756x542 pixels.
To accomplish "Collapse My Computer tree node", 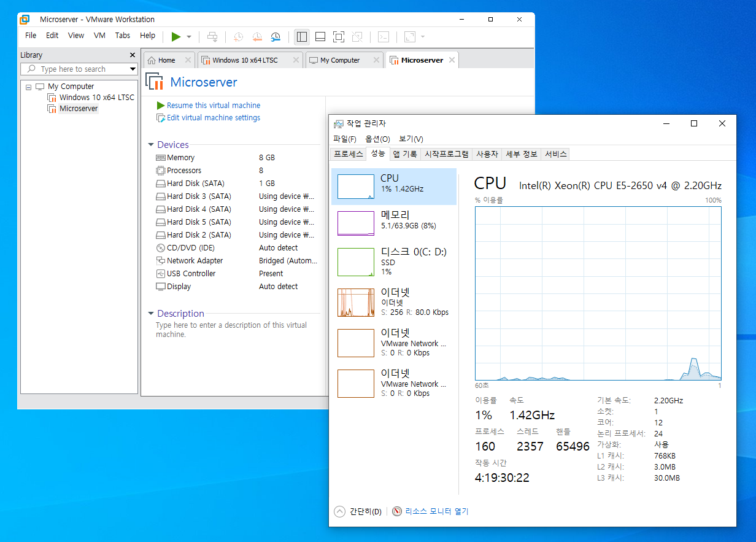I will [28, 87].
